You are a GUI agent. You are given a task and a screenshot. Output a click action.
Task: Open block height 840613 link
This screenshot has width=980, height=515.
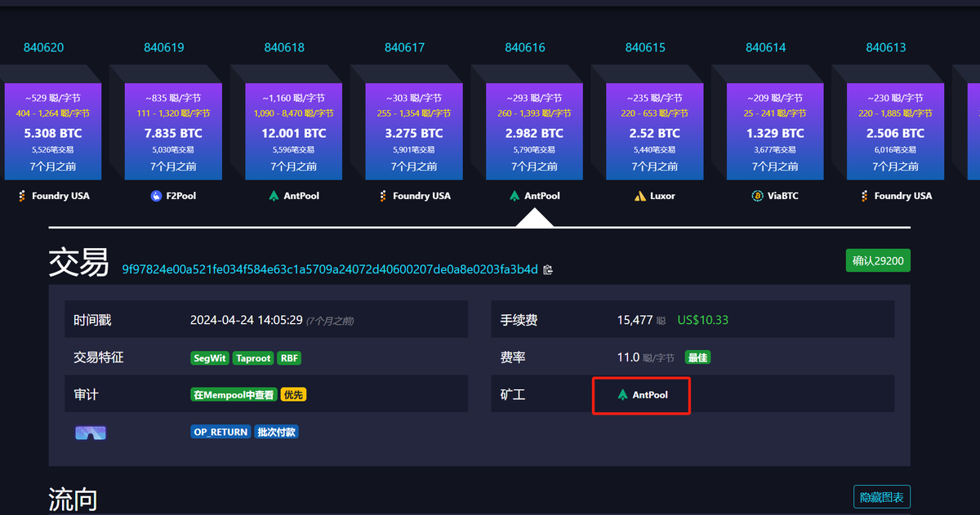(886, 47)
